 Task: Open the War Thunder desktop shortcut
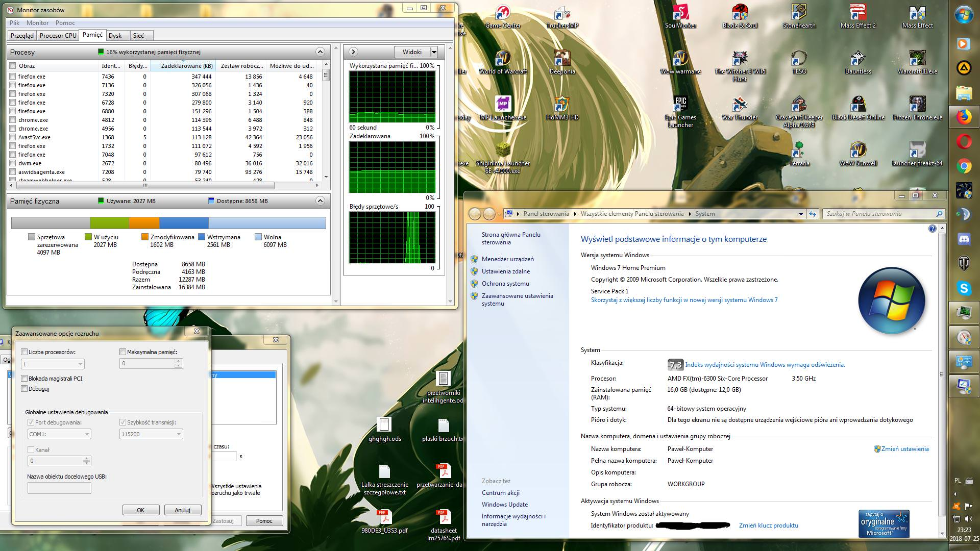(x=740, y=108)
